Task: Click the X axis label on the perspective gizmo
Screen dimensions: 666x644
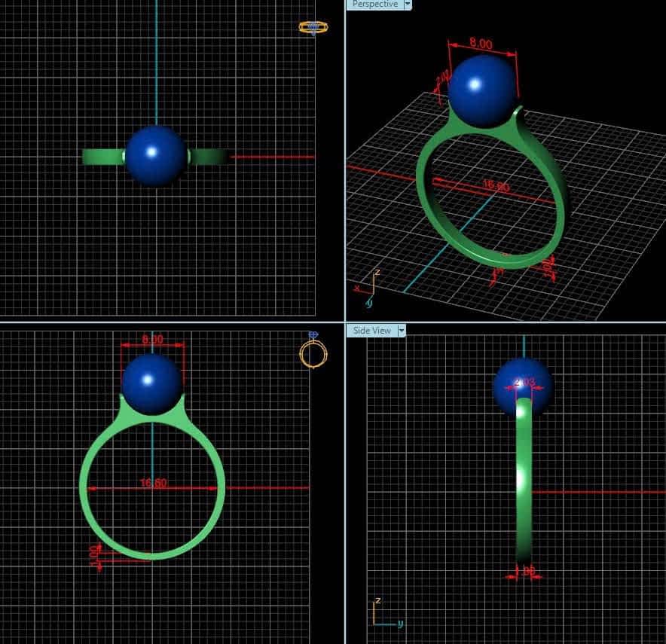Action: click(x=357, y=288)
